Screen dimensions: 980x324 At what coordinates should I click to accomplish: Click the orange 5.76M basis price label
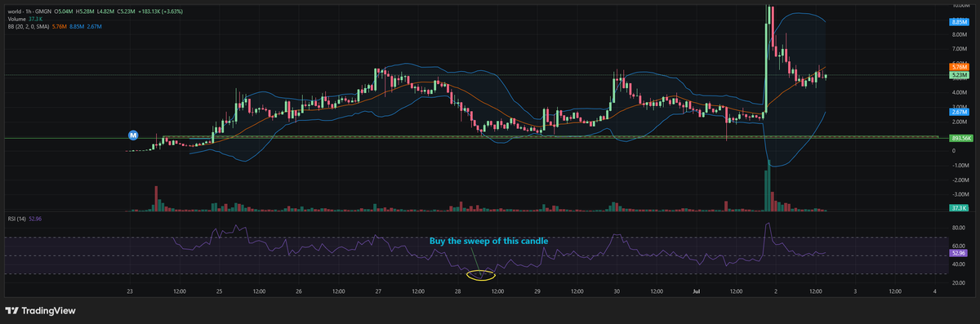click(960, 67)
